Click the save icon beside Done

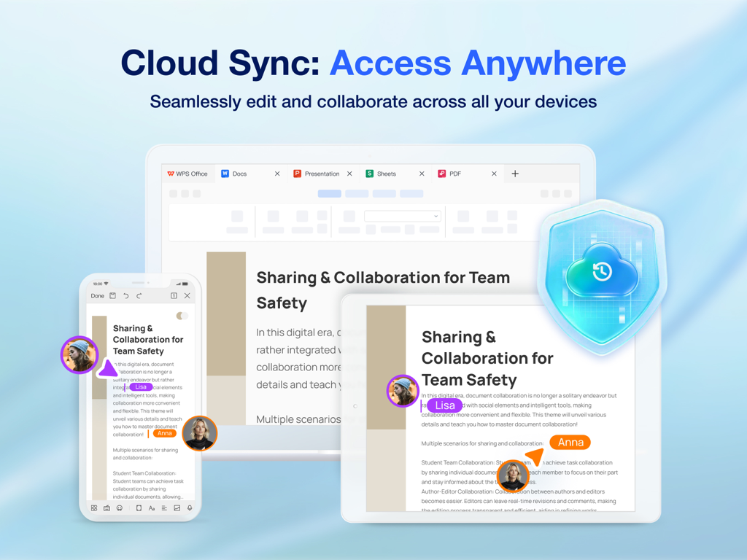112,295
